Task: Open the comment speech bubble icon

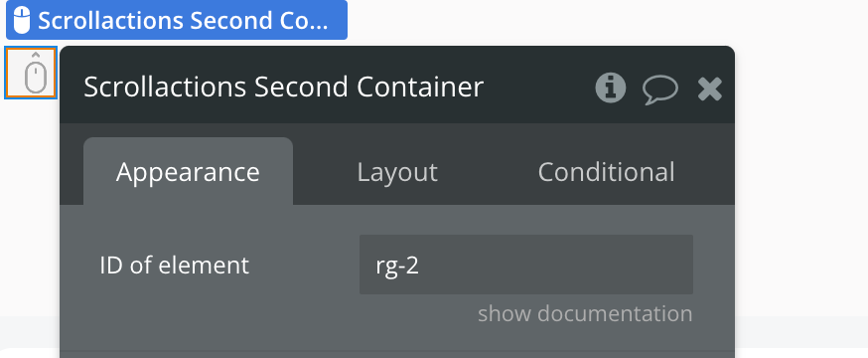Action: point(659,89)
